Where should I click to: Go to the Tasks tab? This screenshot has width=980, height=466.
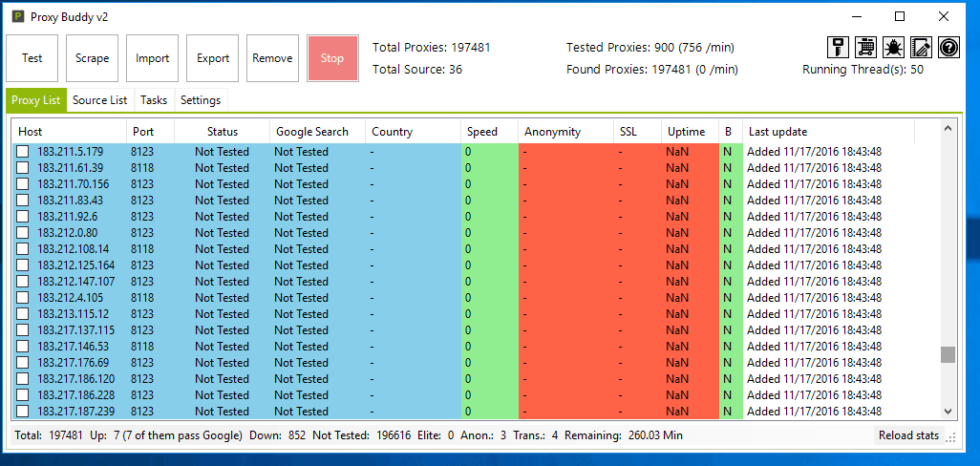154,100
